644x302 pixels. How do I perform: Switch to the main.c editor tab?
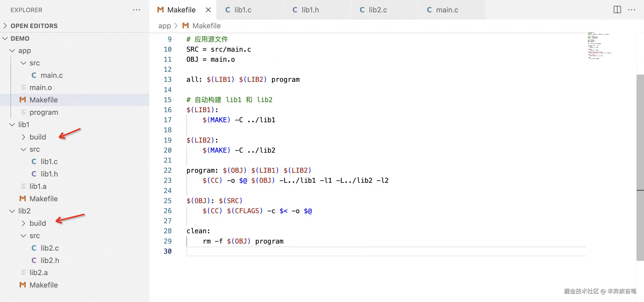(447, 10)
